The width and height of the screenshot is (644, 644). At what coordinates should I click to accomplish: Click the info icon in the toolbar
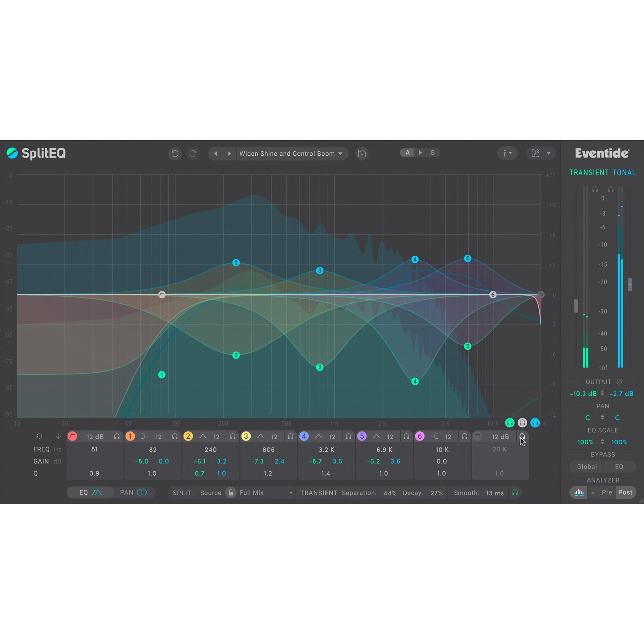505,153
